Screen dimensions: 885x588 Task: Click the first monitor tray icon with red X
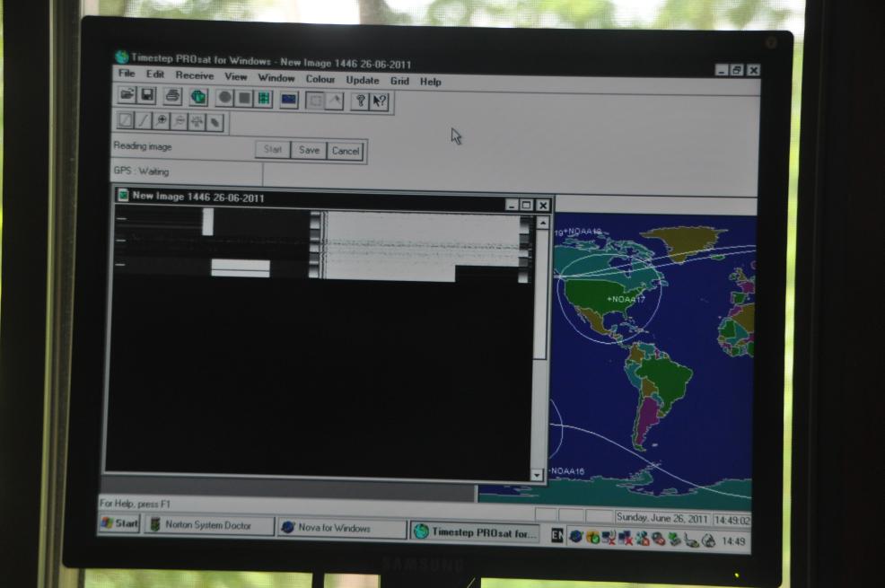[x=609, y=538]
